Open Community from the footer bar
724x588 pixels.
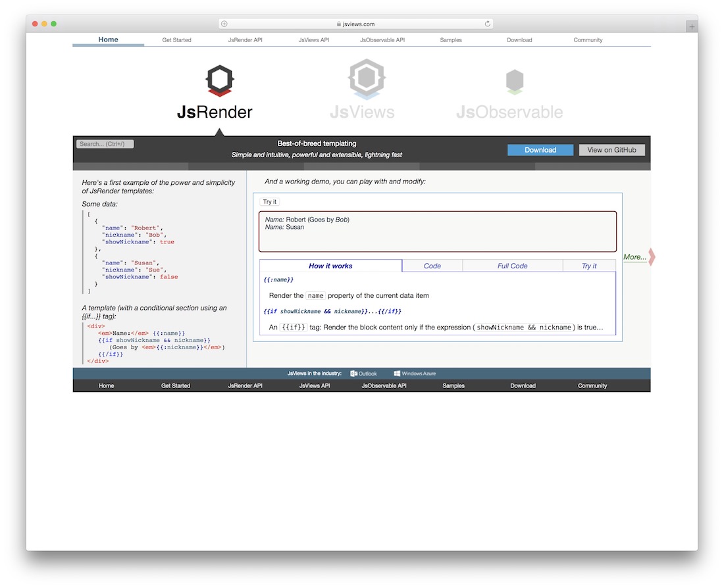[x=592, y=385]
